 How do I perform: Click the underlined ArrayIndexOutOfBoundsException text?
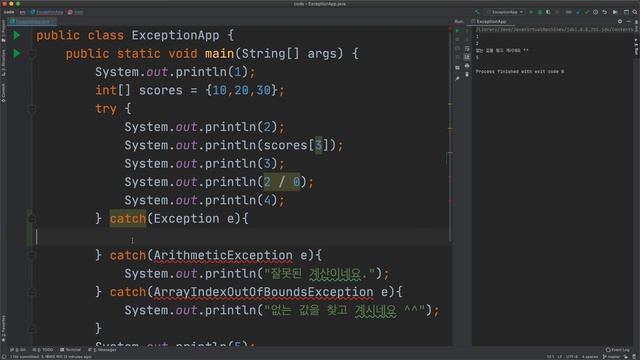click(263, 292)
